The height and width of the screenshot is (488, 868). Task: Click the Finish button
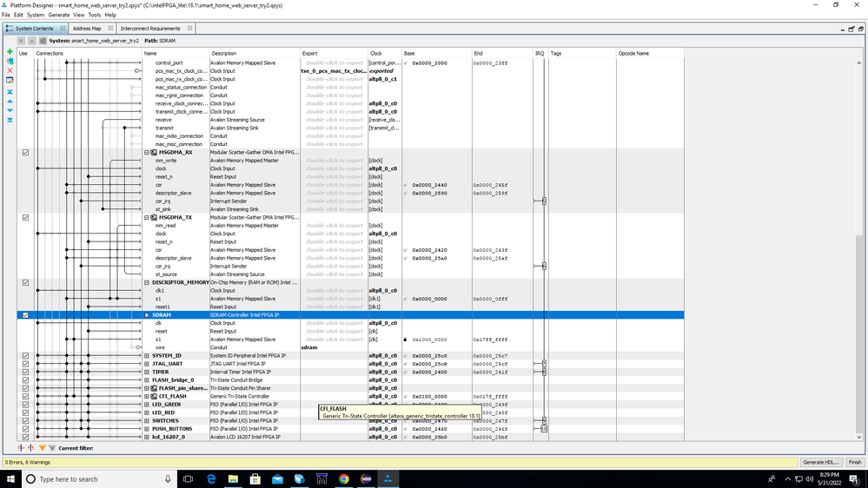(855, 462)
